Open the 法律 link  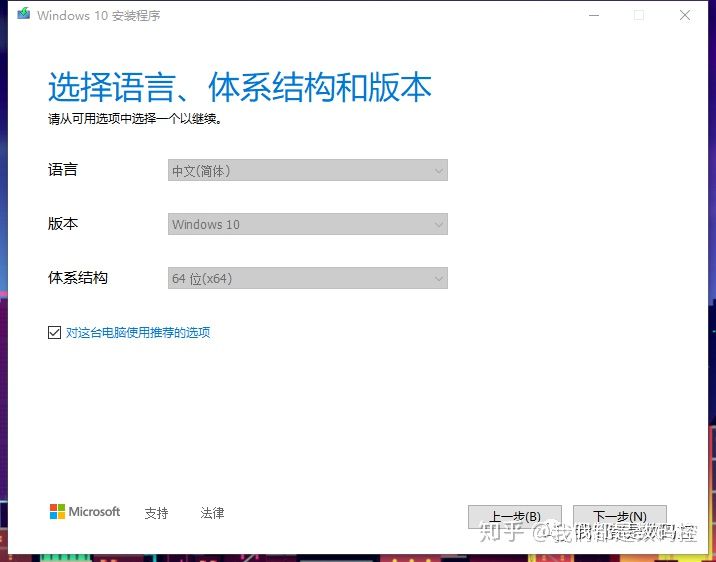[x=212, y=513]
